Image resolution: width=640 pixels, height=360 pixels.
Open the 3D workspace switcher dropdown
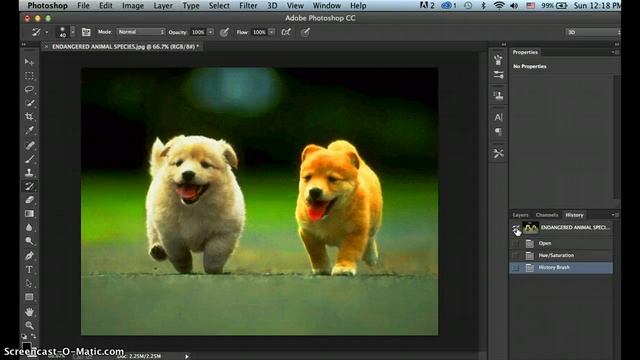click(x=593, y=32)
